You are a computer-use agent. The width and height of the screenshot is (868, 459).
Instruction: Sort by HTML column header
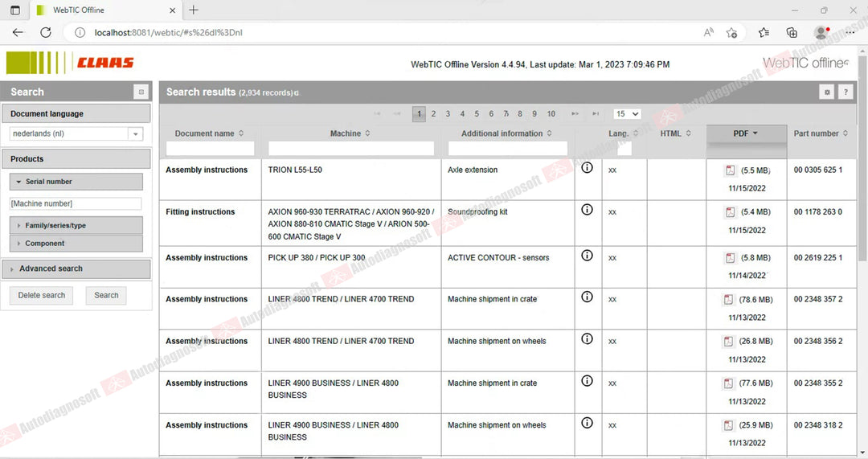pyautogui.click(x=675, y=133)
